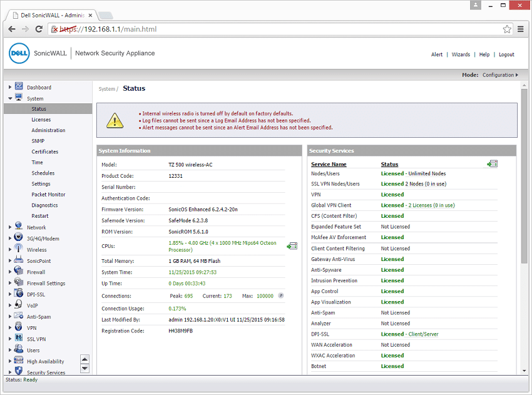Click the Firewall icon in sidebar
Viewport: 532px width, 395px height.
coord(19,271)
